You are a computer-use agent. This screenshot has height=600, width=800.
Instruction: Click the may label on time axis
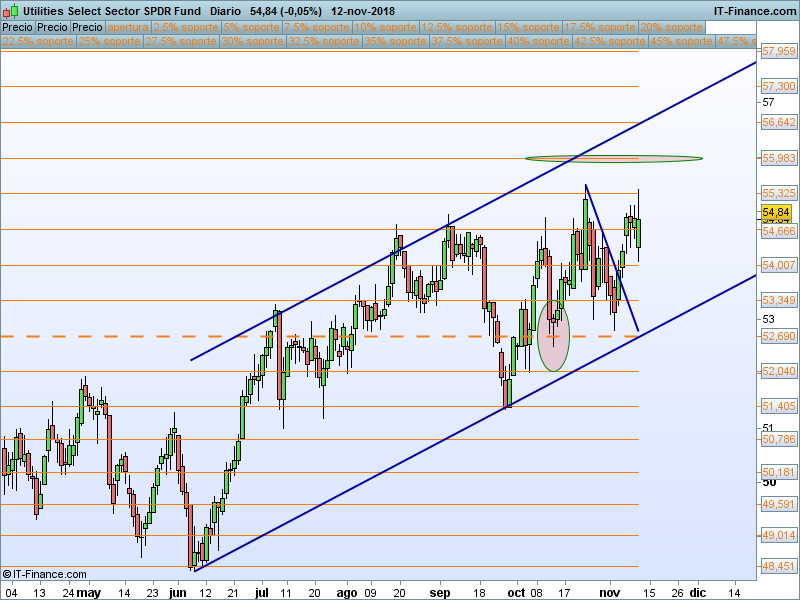click(88, 593)
